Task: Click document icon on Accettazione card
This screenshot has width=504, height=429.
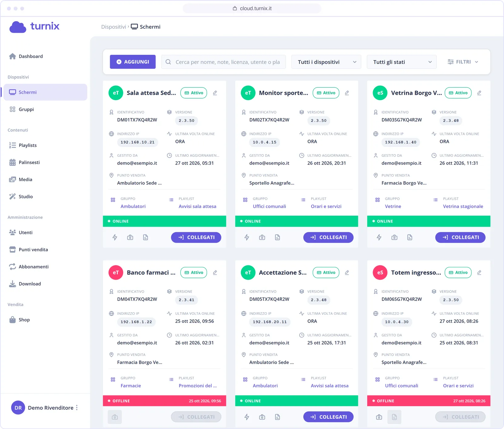Action: pos(278,417)
